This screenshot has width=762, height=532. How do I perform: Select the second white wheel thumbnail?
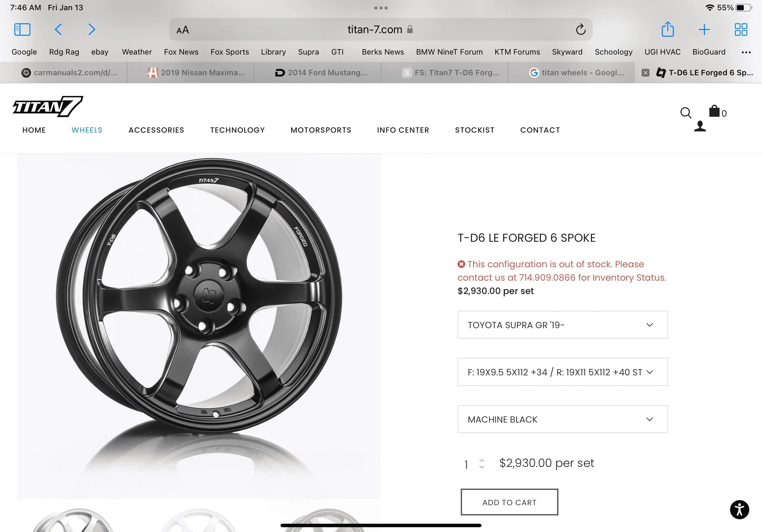point(198,520)
